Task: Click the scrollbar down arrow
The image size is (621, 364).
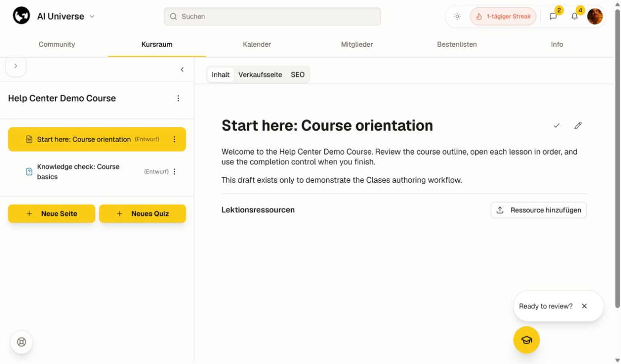Action: 618,360
